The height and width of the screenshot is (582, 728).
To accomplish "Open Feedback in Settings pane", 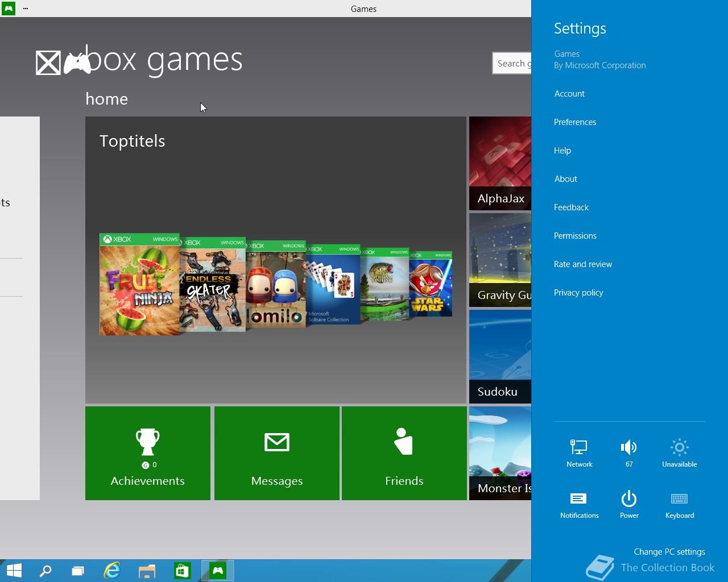I will (571, 207).
